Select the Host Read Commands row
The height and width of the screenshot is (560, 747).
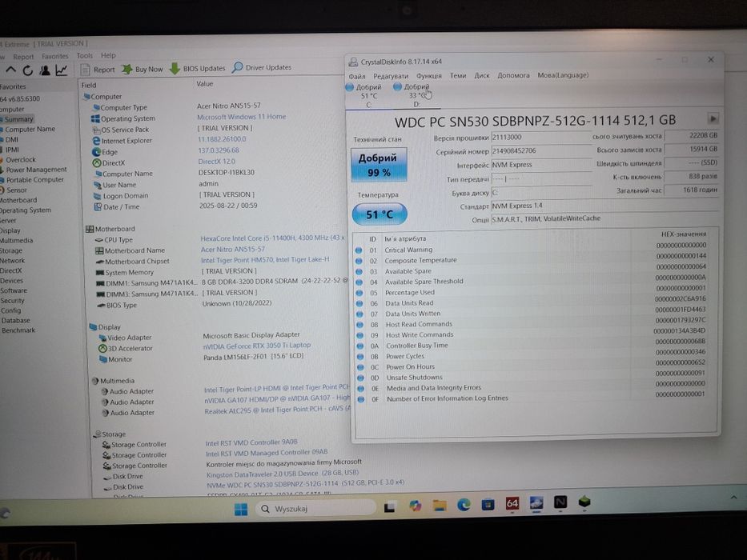tap(531, 324)
